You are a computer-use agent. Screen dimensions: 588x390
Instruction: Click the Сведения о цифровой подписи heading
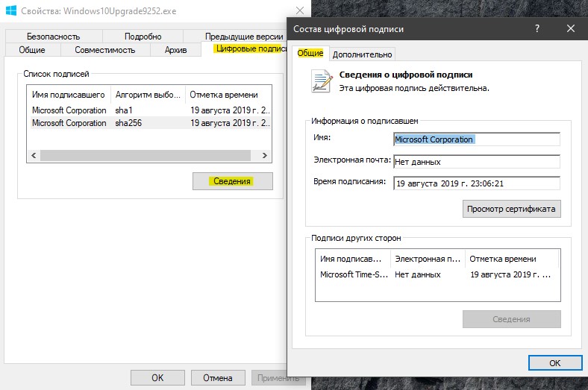click(406, 75)
